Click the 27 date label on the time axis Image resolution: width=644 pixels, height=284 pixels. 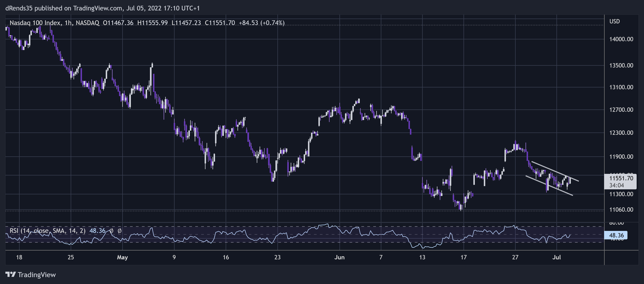coord(515,257)
